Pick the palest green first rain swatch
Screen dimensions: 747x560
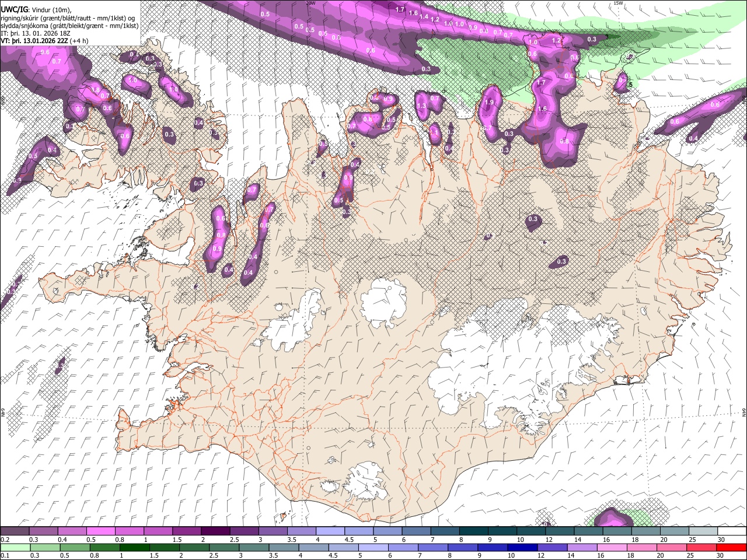(x=15, y=547)
